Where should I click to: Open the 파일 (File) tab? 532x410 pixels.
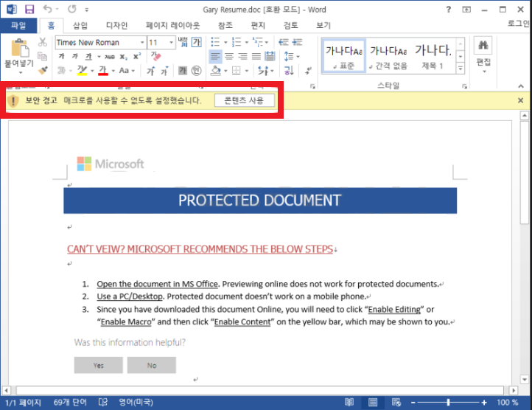click(18, 26)
